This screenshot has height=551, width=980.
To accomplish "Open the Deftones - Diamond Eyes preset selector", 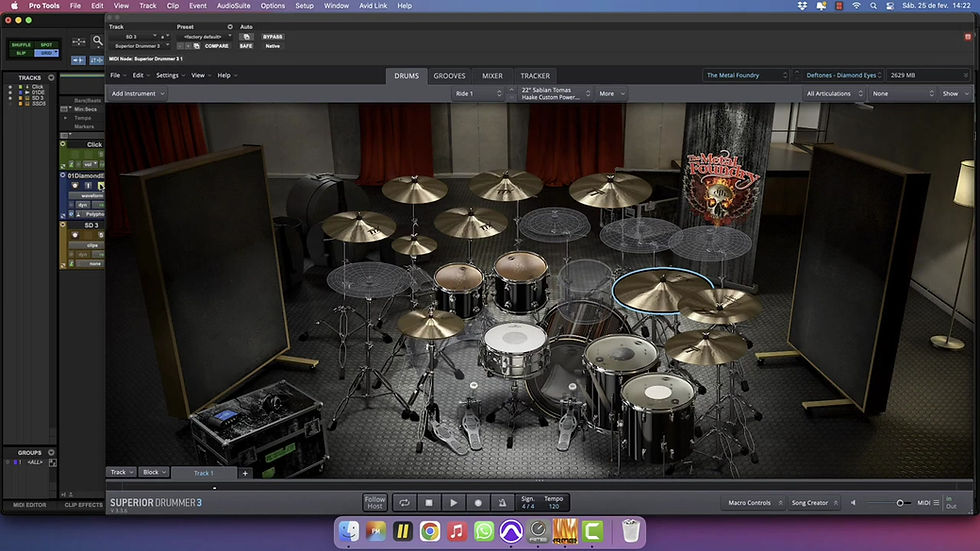I will point(843,75).
